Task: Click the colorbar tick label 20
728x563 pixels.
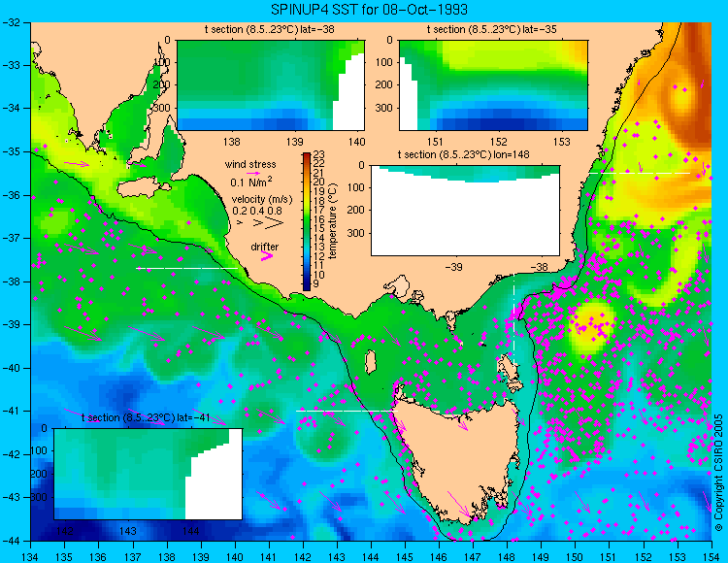Action: click(319, 182)
